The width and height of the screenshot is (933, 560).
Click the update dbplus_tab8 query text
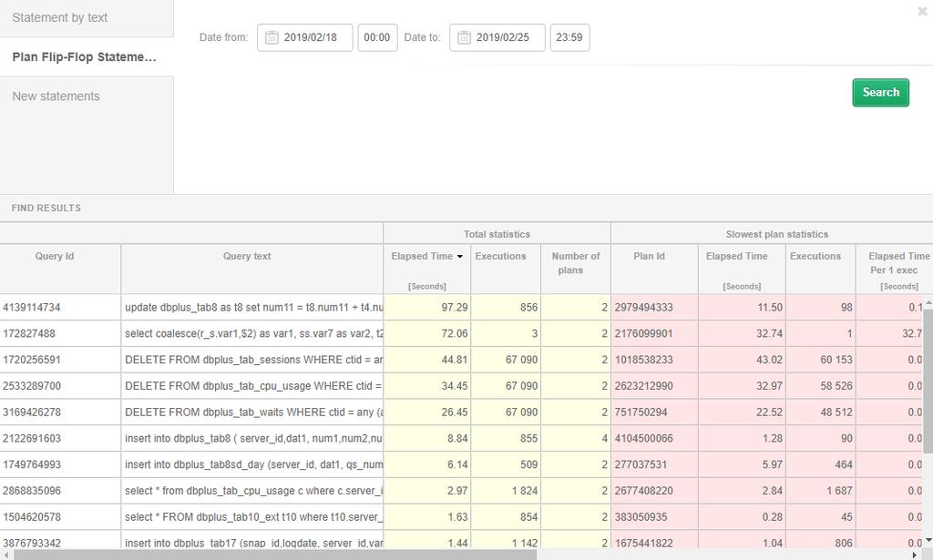pos(254,308)
